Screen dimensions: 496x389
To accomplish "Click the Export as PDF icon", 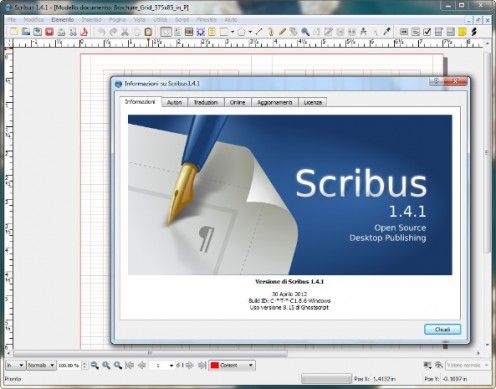I will click(x=84, y=32).
